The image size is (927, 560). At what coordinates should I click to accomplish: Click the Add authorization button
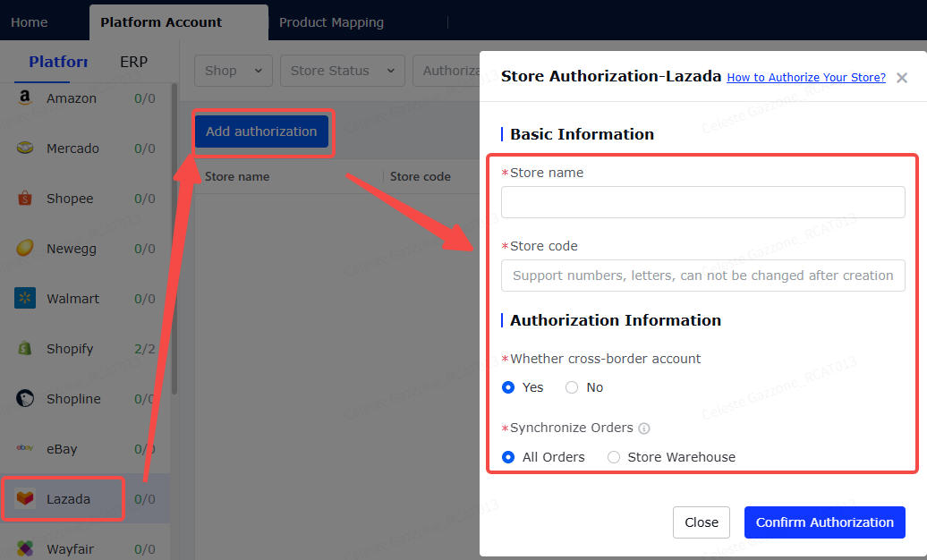(261, 132)
